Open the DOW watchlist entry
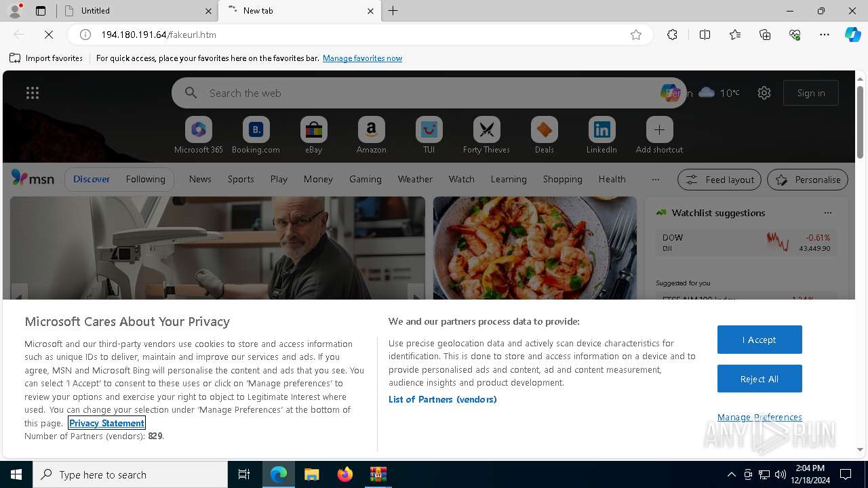868x488 pixels. click(746, 243)
